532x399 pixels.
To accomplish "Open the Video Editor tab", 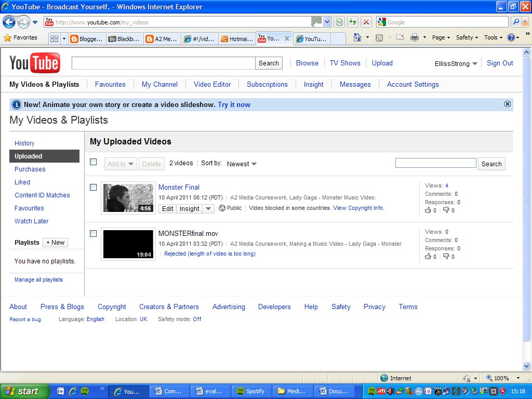I will click(x=212, y=85).
